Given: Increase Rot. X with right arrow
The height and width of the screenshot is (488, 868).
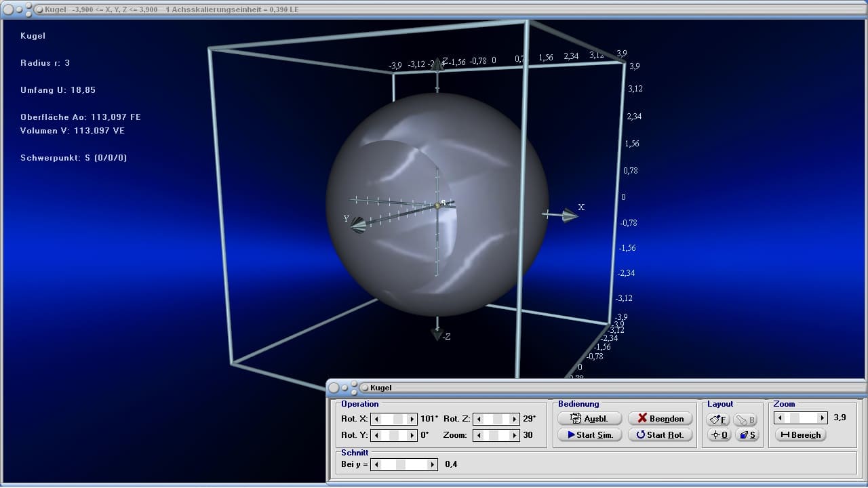Looking at the screenshot, I should point(411,419).
